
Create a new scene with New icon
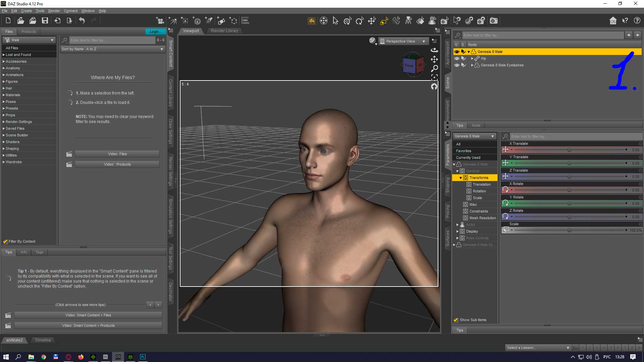click(8, 21)
